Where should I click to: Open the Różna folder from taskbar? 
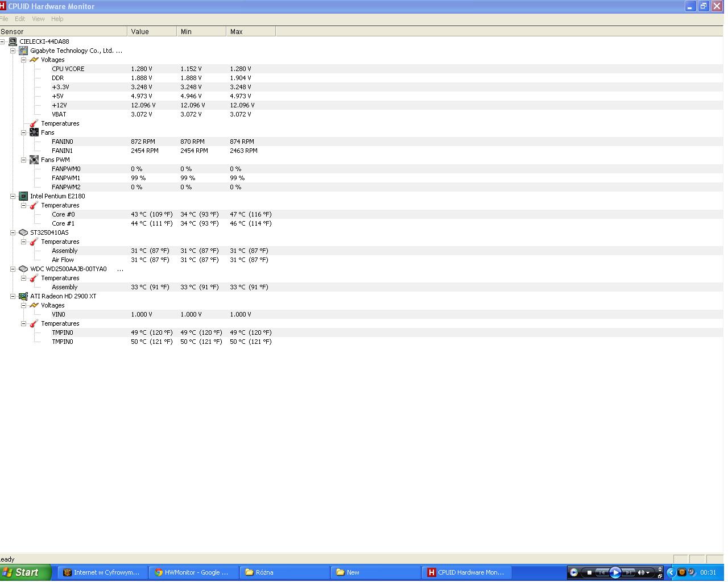[285, 572]
